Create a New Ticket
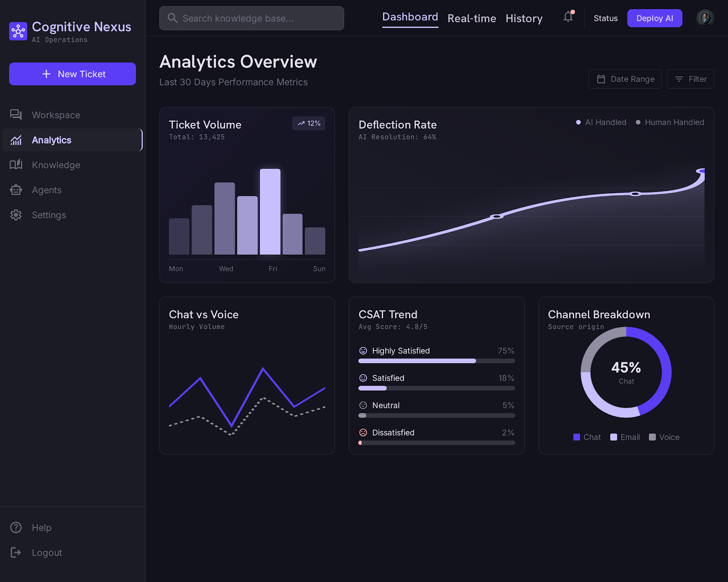The height and width of the screenshot is (582, 728). click(x=72, y=74)
